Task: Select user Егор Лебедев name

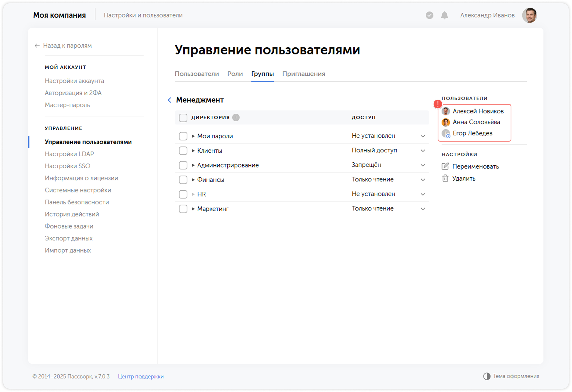Action: tap(473, 133)
